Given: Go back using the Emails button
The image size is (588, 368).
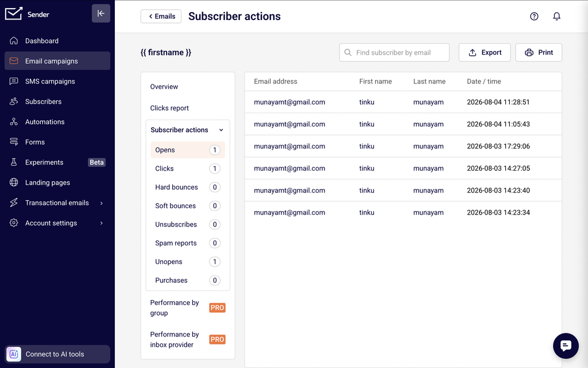Looking at the screenshot, I should pyautogui.click(x=161, y=16).
